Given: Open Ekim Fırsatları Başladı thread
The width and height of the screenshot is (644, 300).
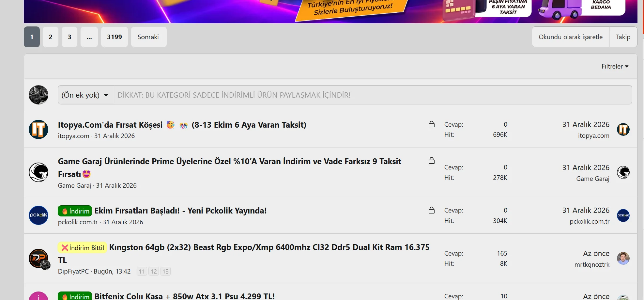Looking at the screenshot, I should pyautogui.click(x=180, y=211).
